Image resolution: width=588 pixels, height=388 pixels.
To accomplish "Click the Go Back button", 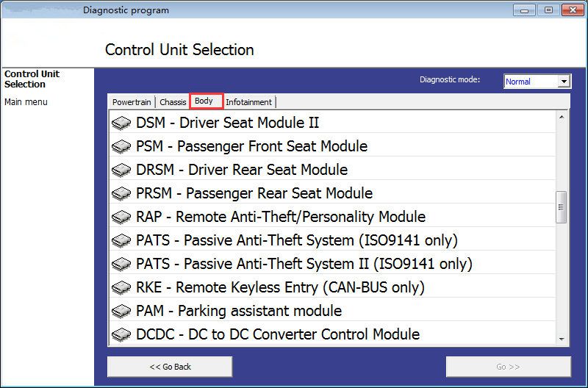I will (x=170, y=367).
